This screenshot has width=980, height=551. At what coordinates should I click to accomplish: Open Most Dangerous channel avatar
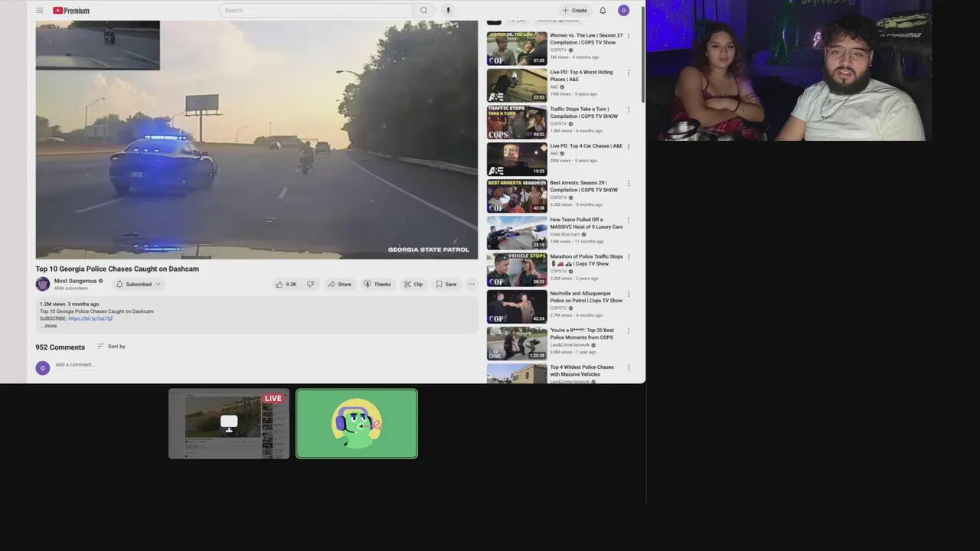(43, 284)
